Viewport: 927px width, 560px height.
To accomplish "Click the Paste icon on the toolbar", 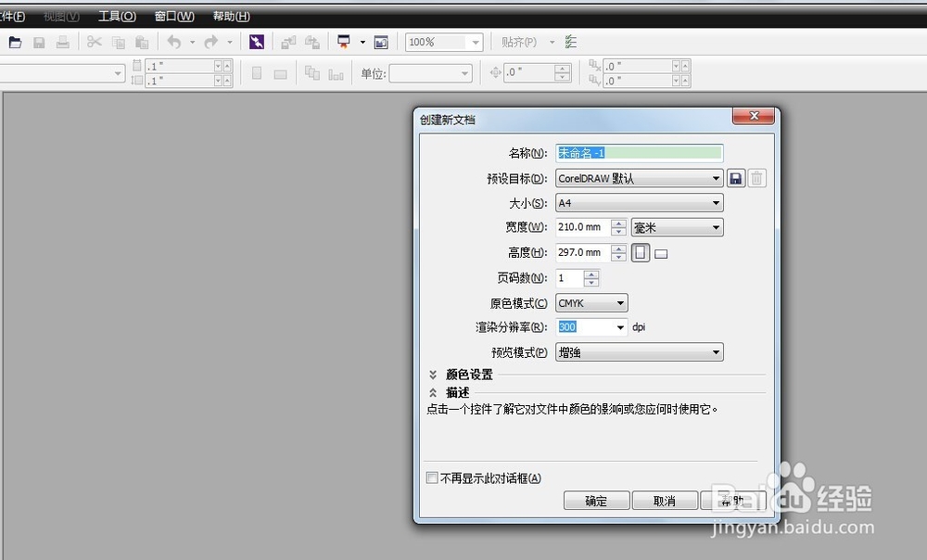I will (x=140, y=42).
